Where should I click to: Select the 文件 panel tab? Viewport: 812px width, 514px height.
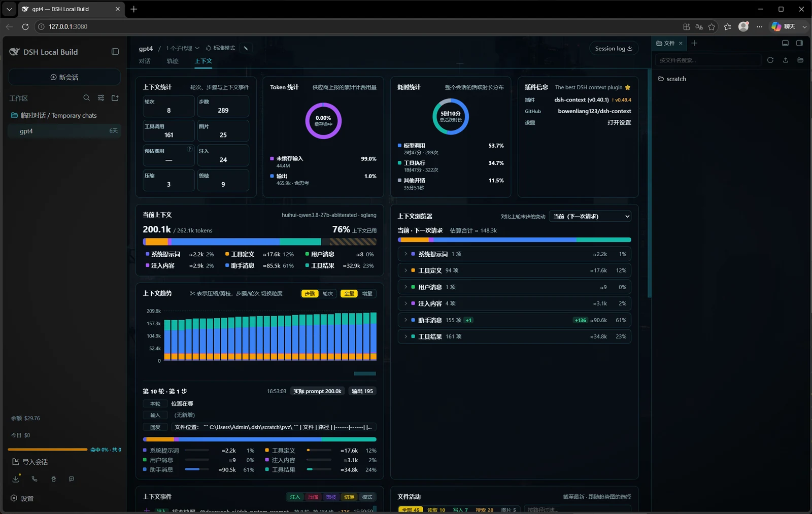pos(665,43)
